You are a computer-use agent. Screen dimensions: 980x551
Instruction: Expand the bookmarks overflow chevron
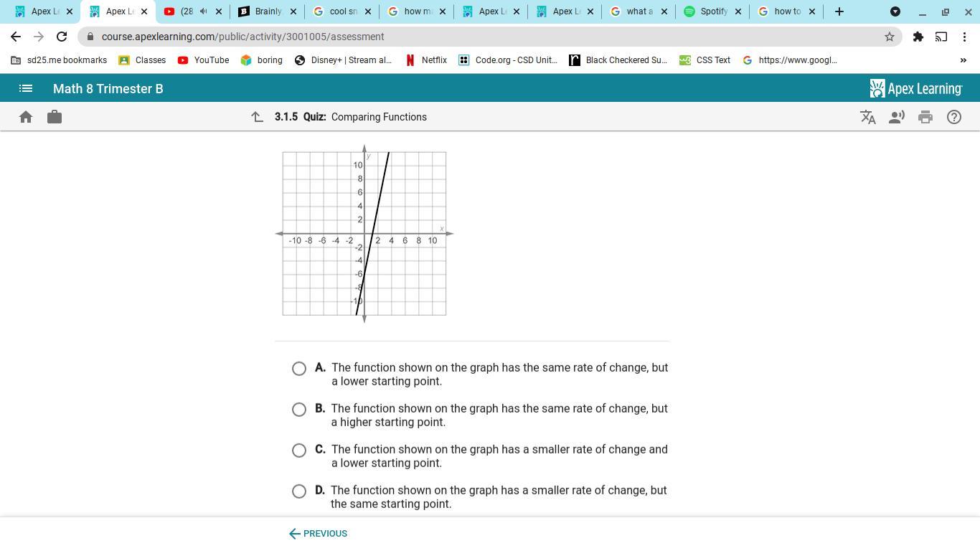point(965,60)
